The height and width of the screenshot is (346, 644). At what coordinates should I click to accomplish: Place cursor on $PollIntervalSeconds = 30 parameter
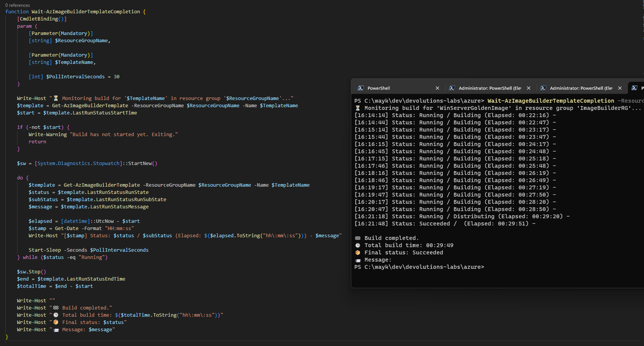[74, 77]
